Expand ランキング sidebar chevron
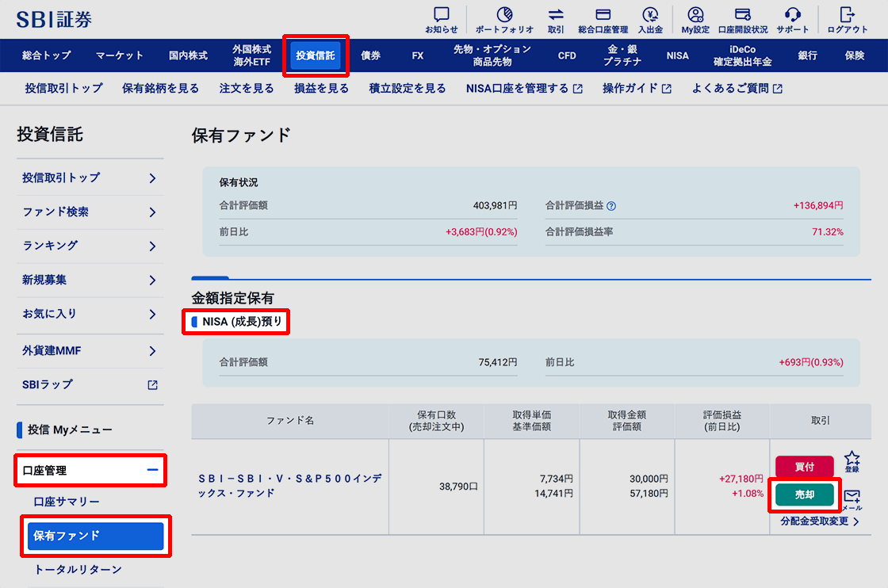This screenshot has width=888, height=588. pyautogui.click(x=152, y=246)
